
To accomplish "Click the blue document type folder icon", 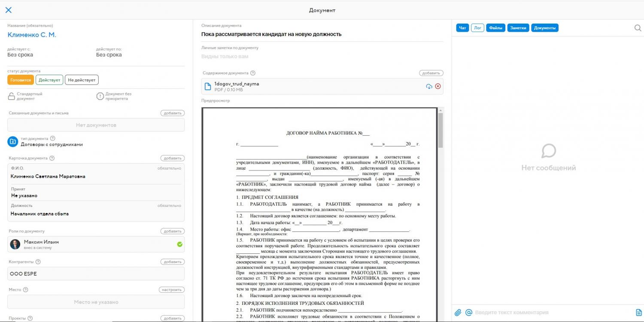I will [12, 141].
